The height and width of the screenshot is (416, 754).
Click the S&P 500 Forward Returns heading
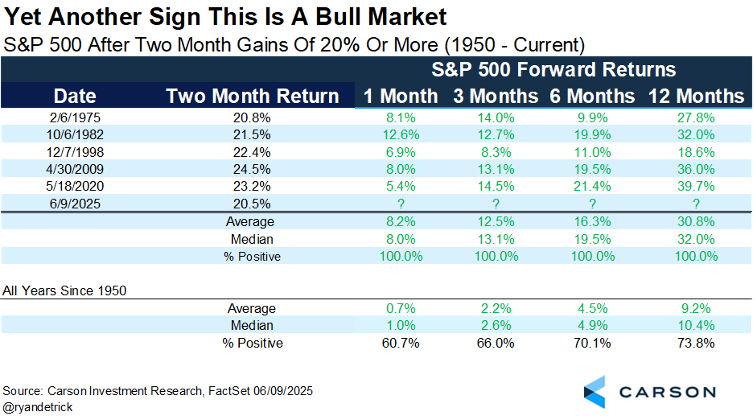553,70
